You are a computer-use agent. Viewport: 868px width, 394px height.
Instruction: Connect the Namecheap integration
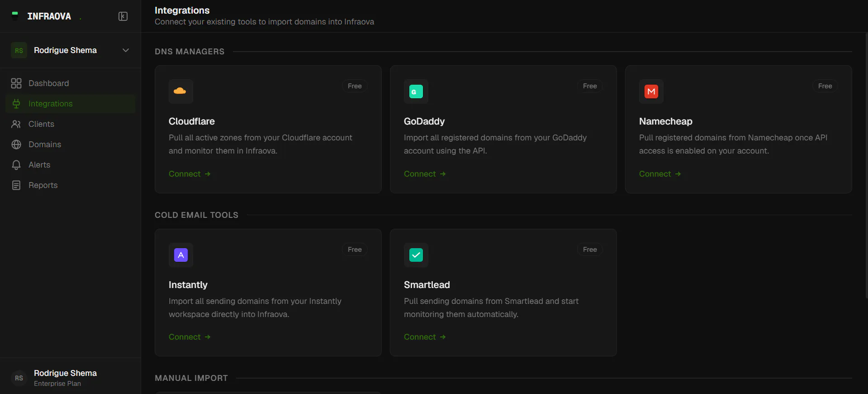pyautogui.click(x=660, y=174)
